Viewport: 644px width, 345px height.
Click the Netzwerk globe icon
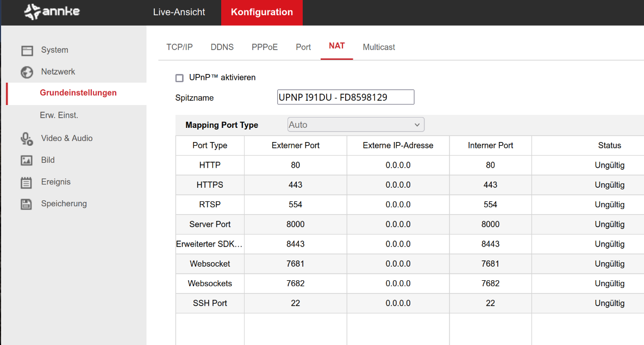[27, 72]
